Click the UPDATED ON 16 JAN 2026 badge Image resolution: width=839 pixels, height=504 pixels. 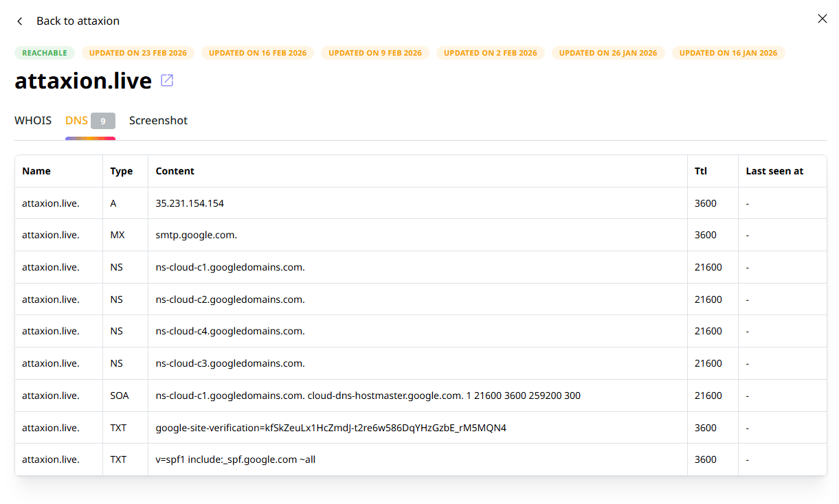[728, 52]
